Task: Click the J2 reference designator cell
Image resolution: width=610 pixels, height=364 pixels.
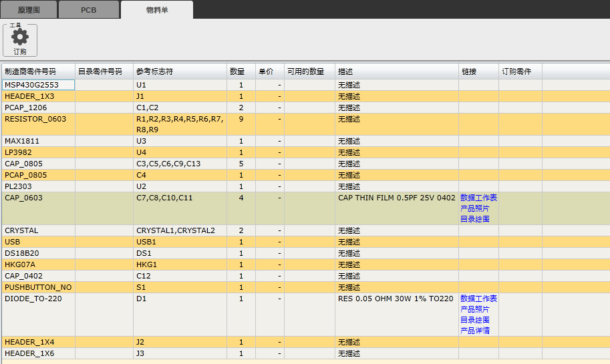Action: point(180,342)
